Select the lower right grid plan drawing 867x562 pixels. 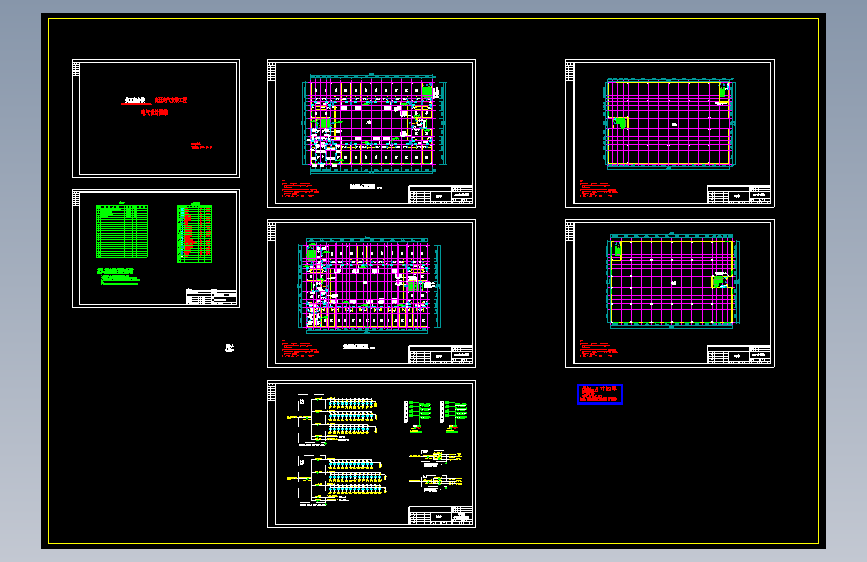pyautogui.click(x=670, y=293)
